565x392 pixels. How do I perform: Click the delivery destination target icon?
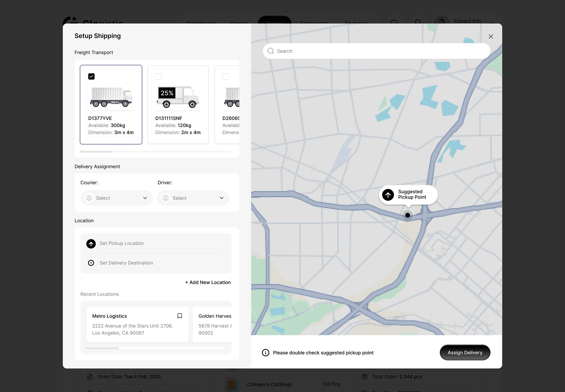tap(91, 263)
